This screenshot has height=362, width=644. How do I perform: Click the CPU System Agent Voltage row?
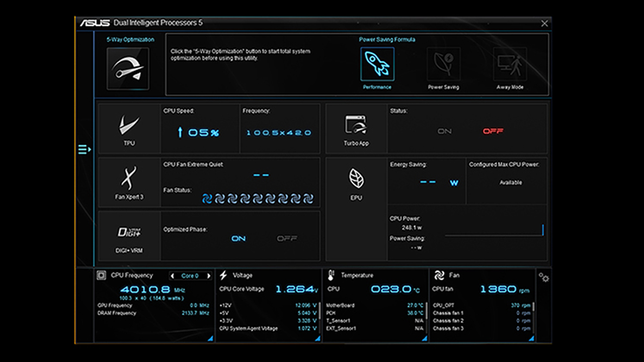coord(268,328)
